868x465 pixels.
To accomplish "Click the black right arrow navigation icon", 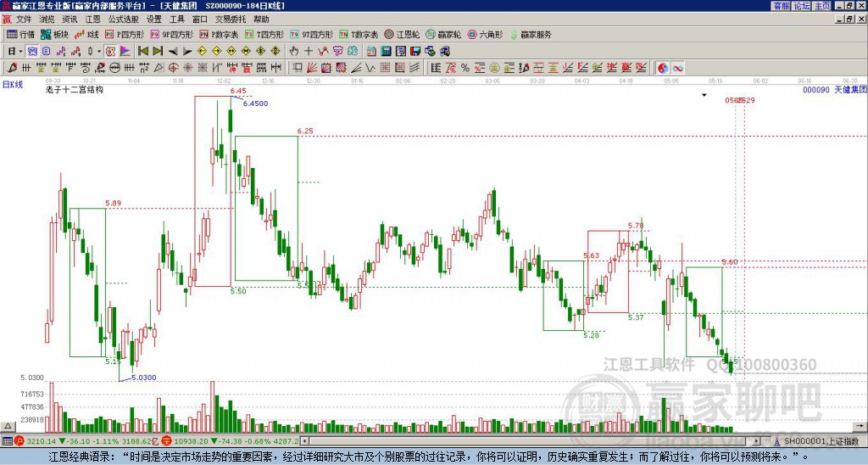I will (x=187, y=52).
